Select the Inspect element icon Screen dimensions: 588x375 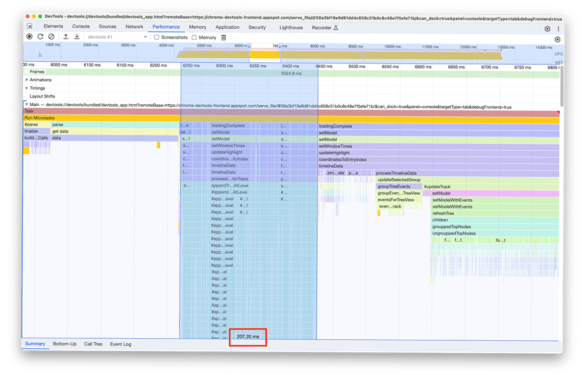point(30,26)
